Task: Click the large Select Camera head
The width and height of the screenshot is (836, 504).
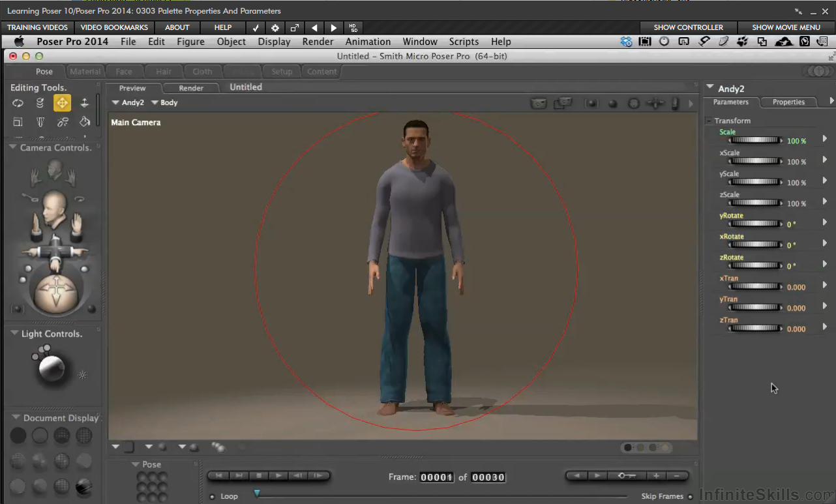Action: click(53, 208)
